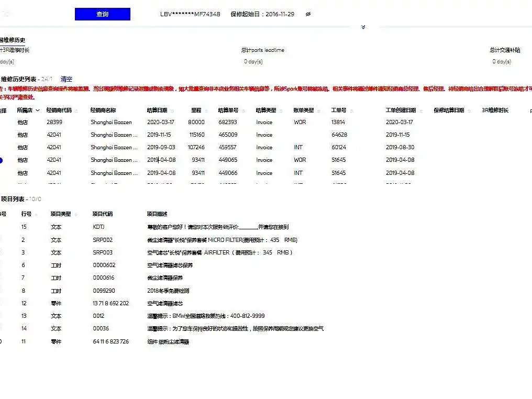
Task: Click settlement date 2019-11-15
Action: [159, 135]
